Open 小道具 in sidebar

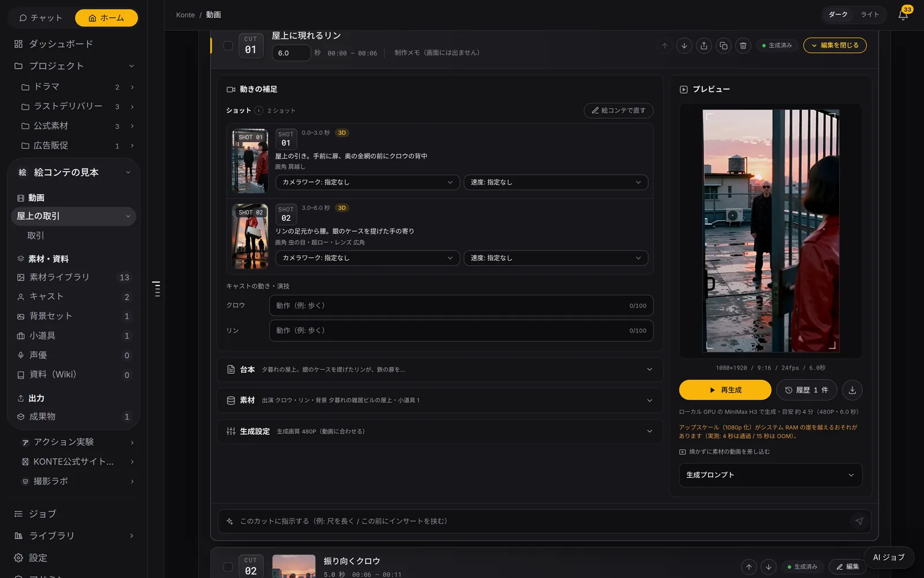coord(74,336)
